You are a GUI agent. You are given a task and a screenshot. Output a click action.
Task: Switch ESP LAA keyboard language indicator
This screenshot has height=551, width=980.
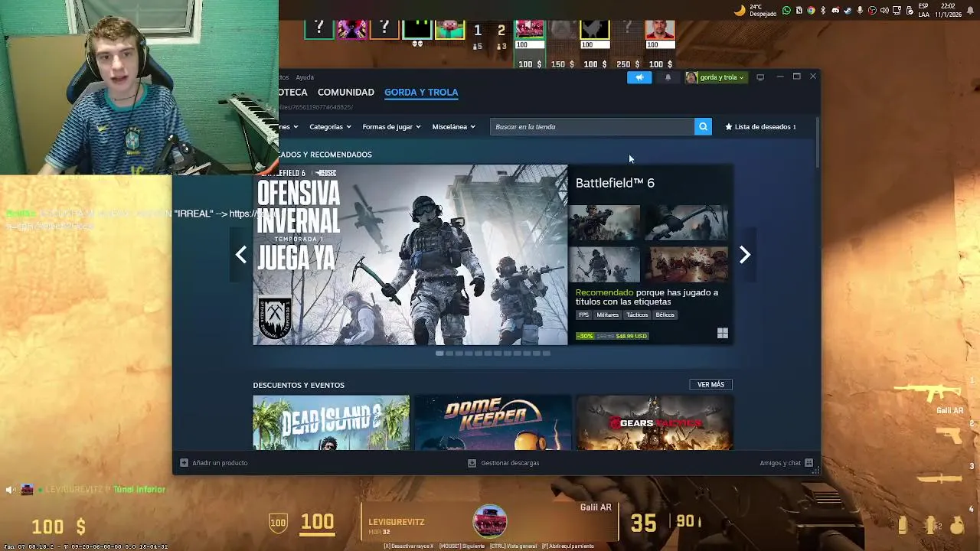924,10
